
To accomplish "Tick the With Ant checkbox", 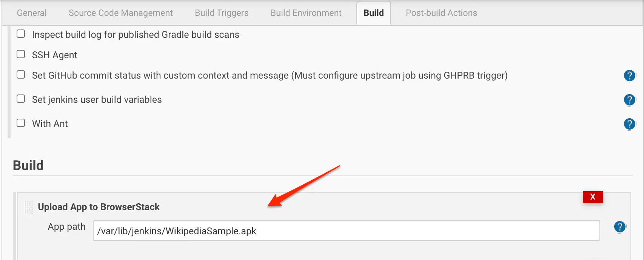I will [x=21, y=123].
